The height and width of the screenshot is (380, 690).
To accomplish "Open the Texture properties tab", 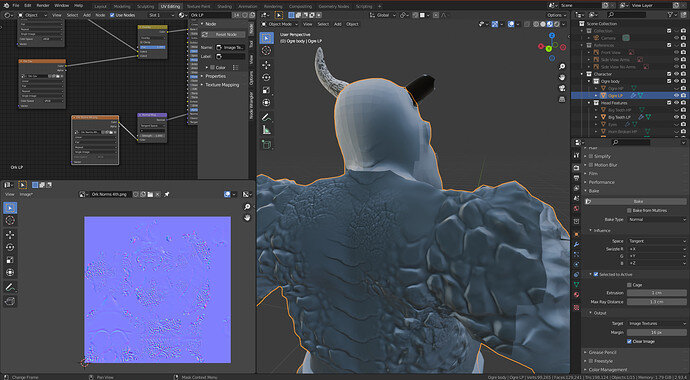I will (x=576, y=308).
